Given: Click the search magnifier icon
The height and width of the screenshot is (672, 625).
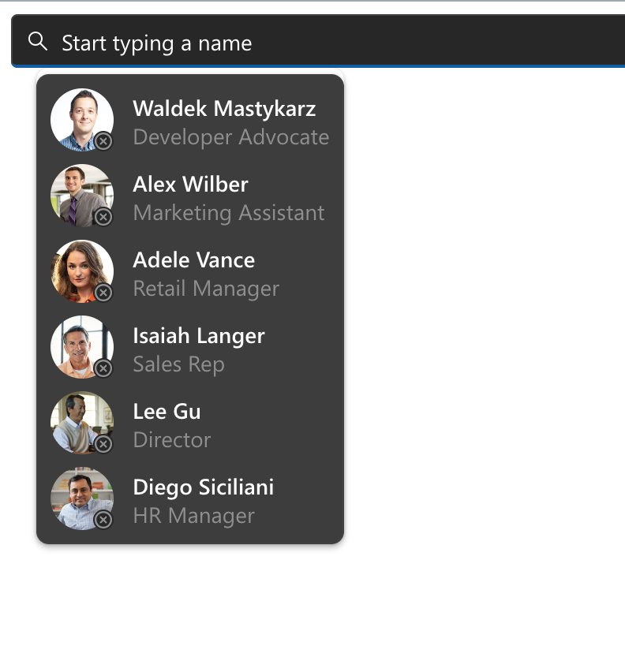Looking at the screenshot, I should click(x=37, y=42).
